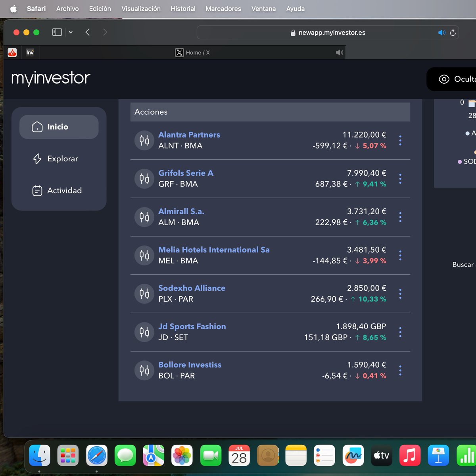Viewport: 476px width, 476px height.
Task: Click candlestick icon for Jd Sports Fashion
Action: (x=144, y=332)
